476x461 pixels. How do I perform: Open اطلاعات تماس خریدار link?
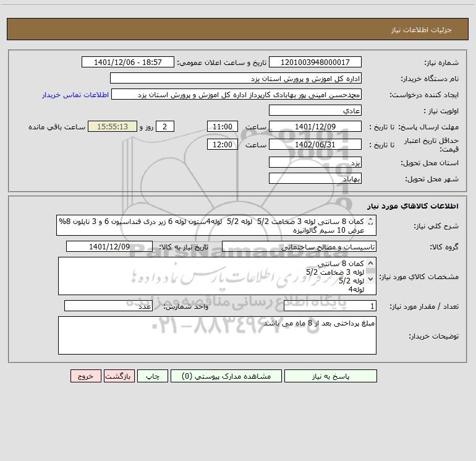[75, 95]
